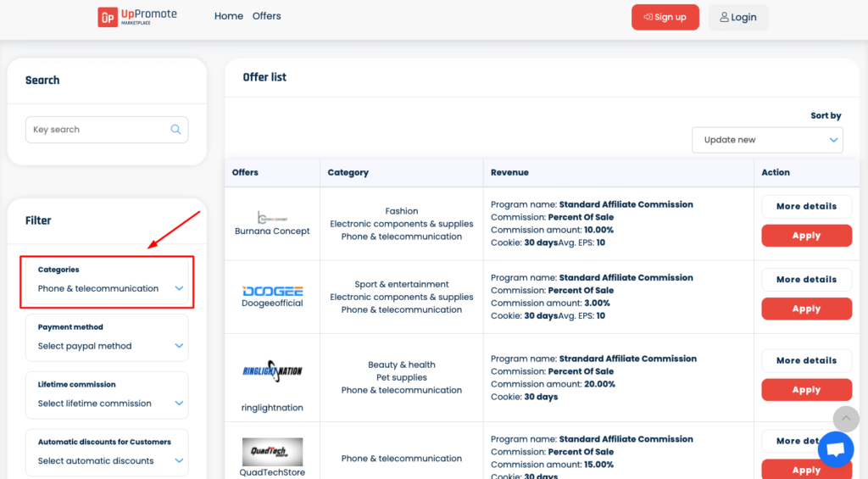Click Commission amount 20.00% text
868x479 pixels.
(553, 384)
